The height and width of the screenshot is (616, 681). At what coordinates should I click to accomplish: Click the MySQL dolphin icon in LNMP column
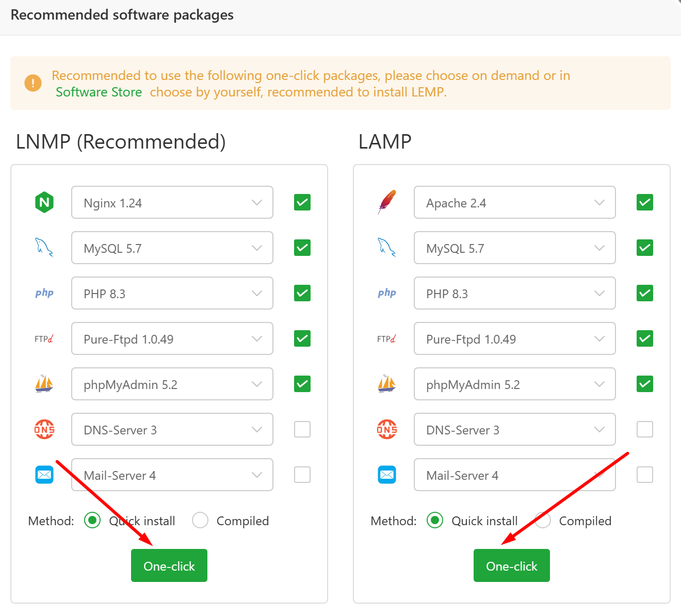pyautogui.click(x=44, y=248)
